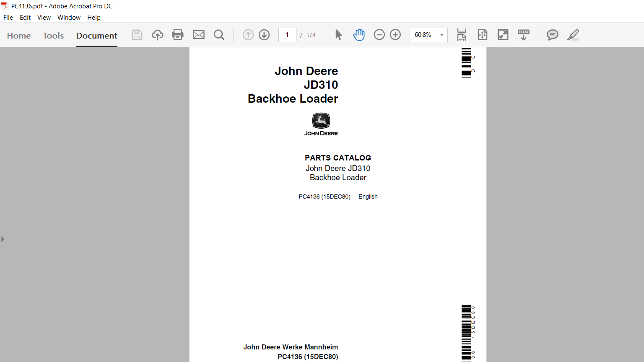Image resolution: width=644 pixels, height=362 pixels.
Task: Zoom out with minus icon
Action: (x=379, y=35)
